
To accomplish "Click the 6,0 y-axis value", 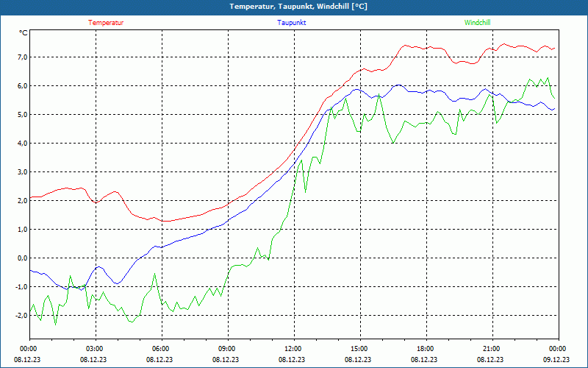I will [22, 85].
